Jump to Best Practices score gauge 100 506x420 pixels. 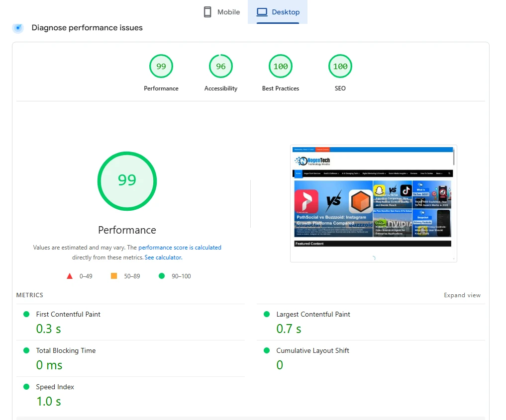pyautogui.click(x=281, y=66)
